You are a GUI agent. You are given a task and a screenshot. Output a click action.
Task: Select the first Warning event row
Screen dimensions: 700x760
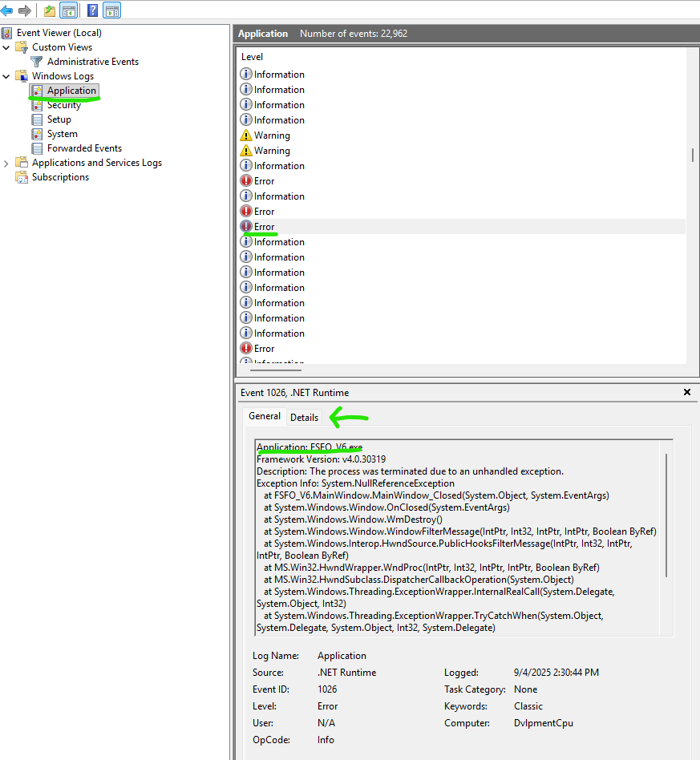(x=272, y=135)
